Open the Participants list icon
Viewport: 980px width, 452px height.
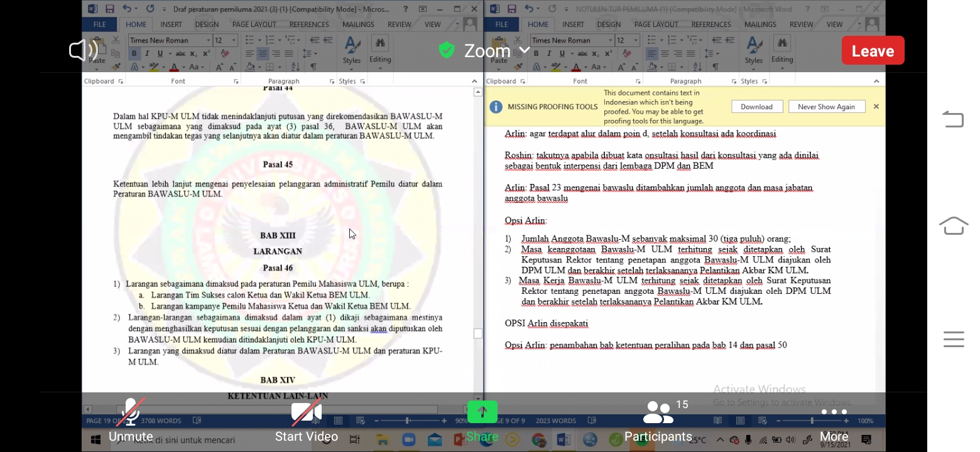(658, 413)
